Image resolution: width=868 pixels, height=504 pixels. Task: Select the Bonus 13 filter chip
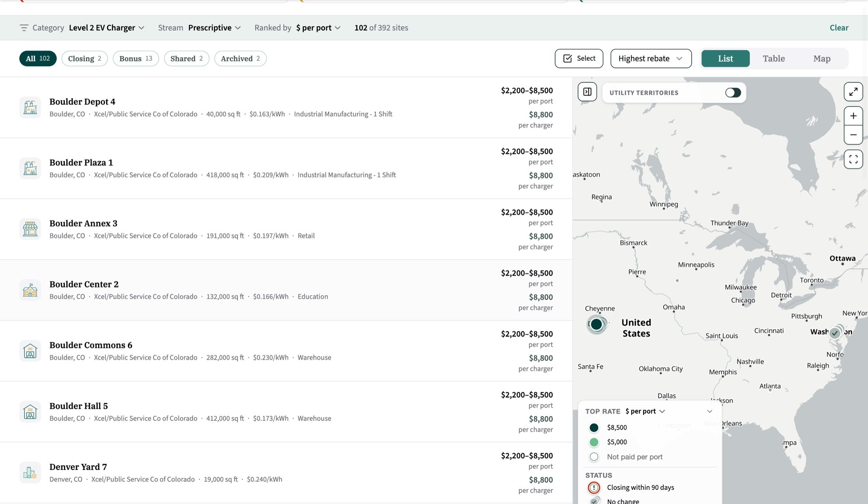pos(136,58)
